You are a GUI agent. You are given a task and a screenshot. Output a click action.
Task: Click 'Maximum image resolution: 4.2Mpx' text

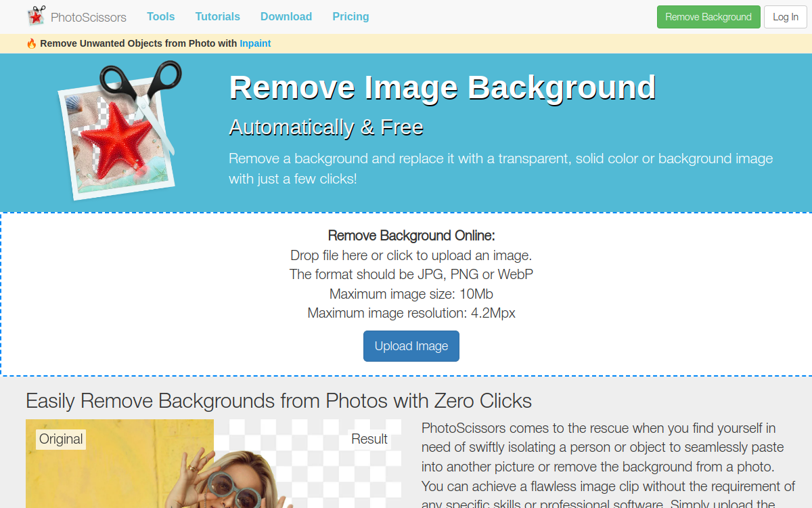411,313
